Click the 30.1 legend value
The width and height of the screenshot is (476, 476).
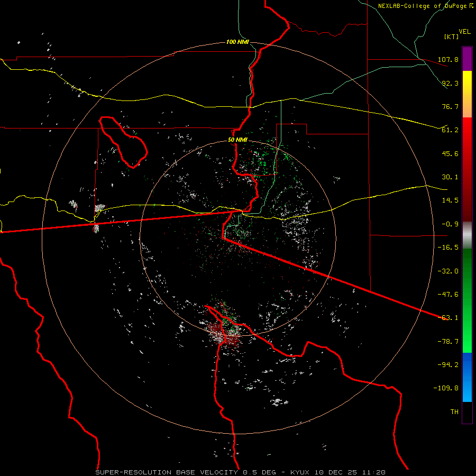pos(450,177)
